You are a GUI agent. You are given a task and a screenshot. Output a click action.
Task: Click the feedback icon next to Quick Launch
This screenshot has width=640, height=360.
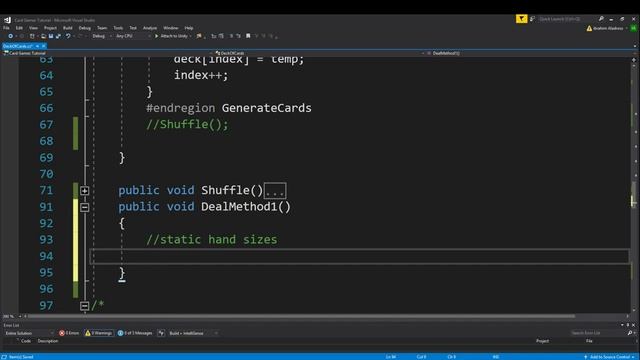(532, 19)
